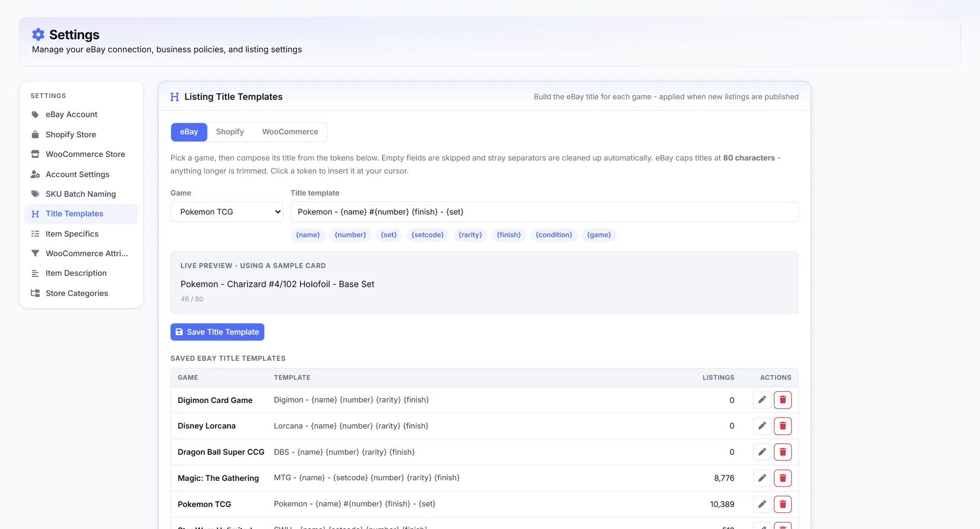
Task: Click the Store Categories tree icon
Action: coord(35,294)
